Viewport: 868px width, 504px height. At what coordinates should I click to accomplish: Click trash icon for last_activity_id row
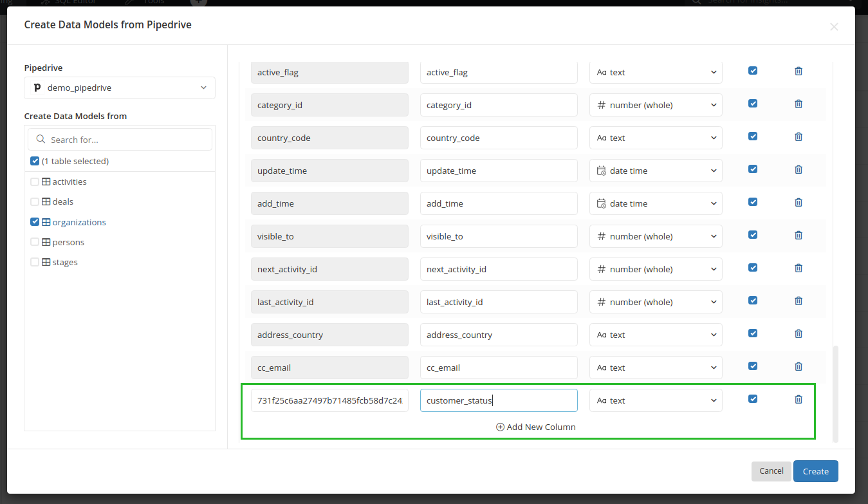(x=799, y=301)
